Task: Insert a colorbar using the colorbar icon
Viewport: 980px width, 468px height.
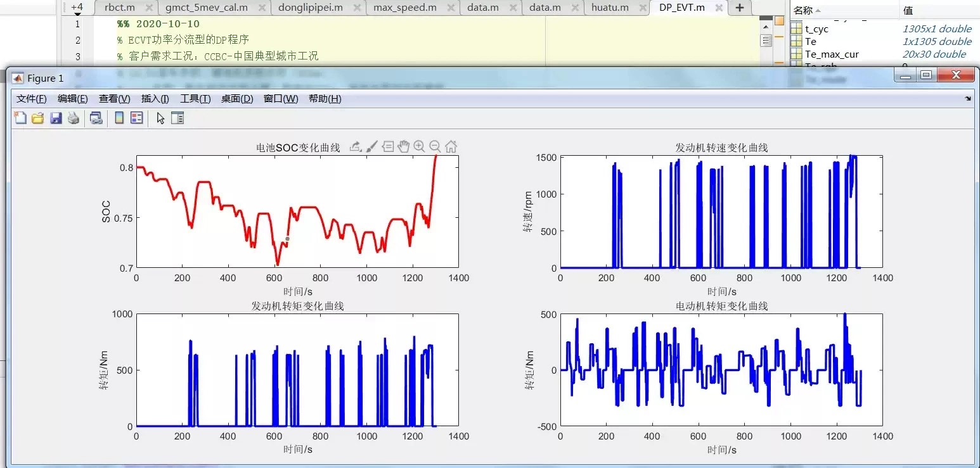Action: pos(119,118)
